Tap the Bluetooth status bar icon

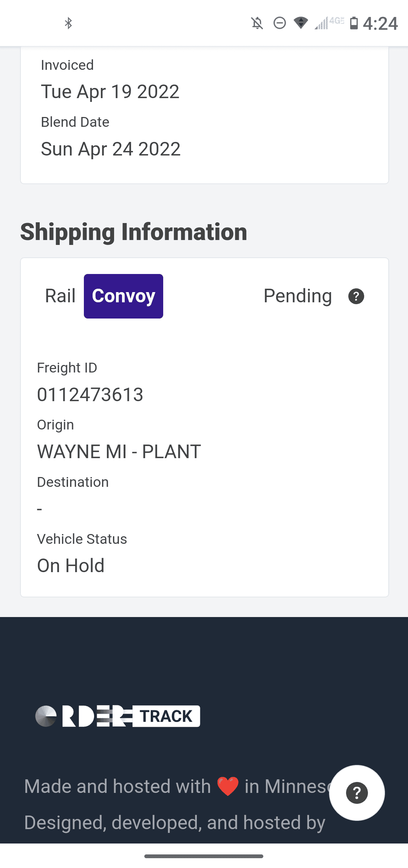(68, 23)
